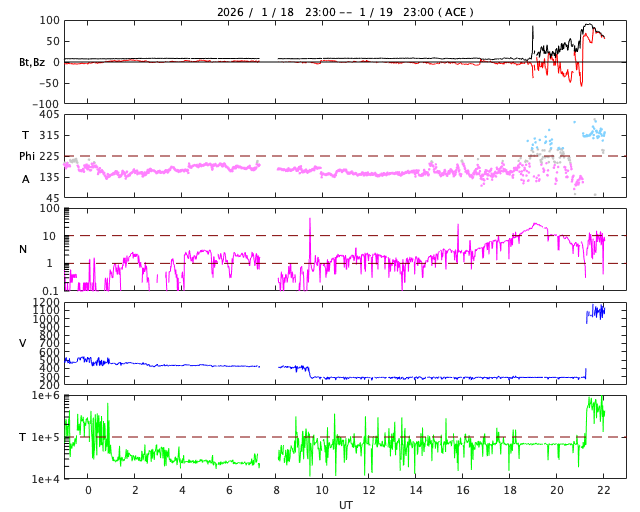Click the '135' tick on Phi panel

click(49, 178)
